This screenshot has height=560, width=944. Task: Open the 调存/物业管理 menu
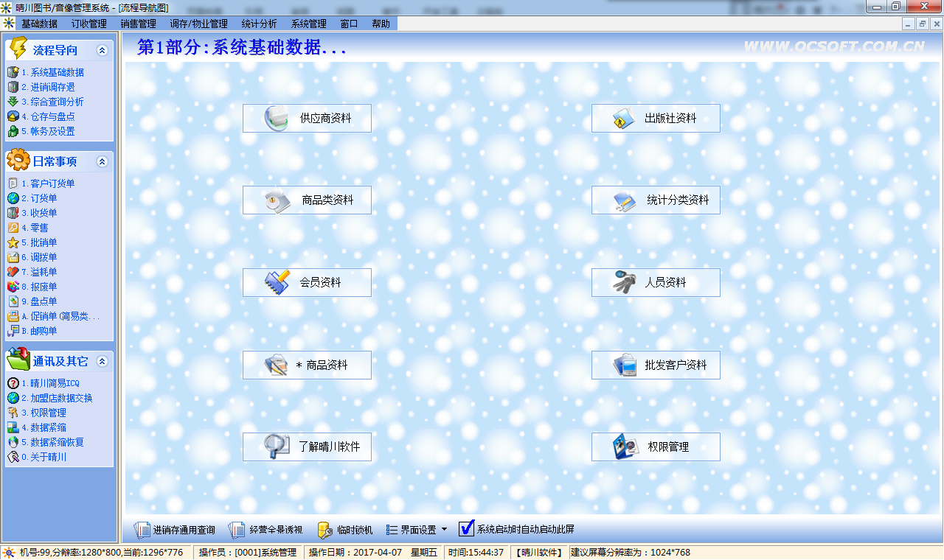198,24
